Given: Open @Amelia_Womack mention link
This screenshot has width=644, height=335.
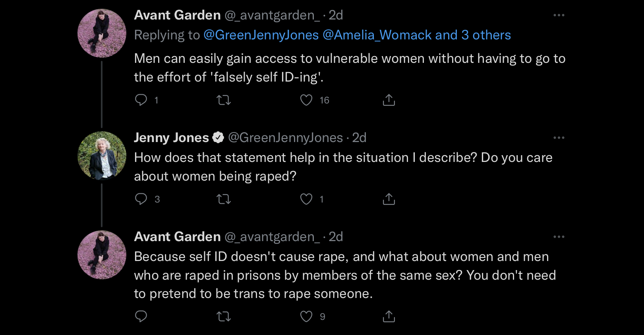Looking at the screenshot, I should coord(377,35).
